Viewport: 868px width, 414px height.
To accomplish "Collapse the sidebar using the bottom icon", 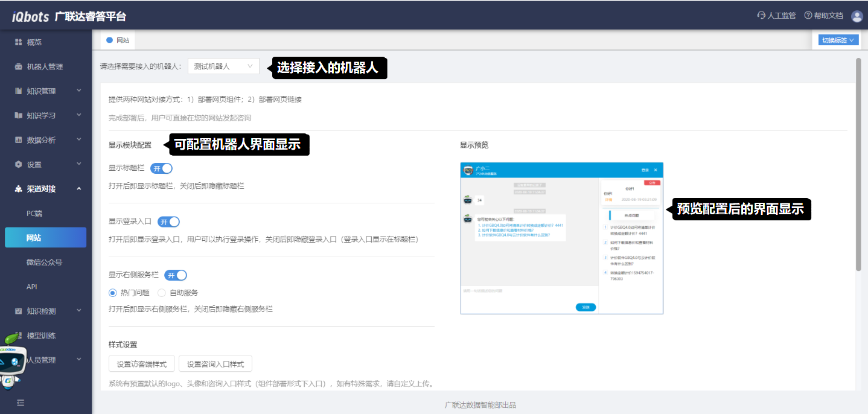I will (x=20, y=403).
